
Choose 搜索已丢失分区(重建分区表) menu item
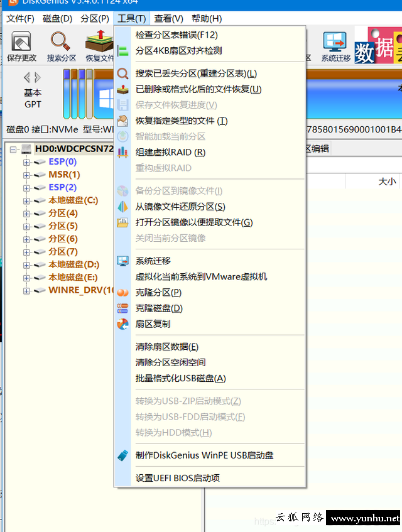(x=210, y=73)
